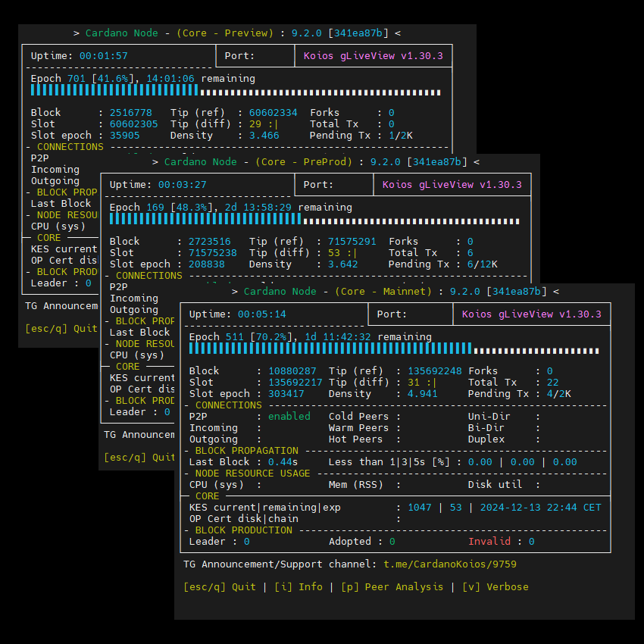Select PreProd block number 2723516

click(x=209, y=242)
